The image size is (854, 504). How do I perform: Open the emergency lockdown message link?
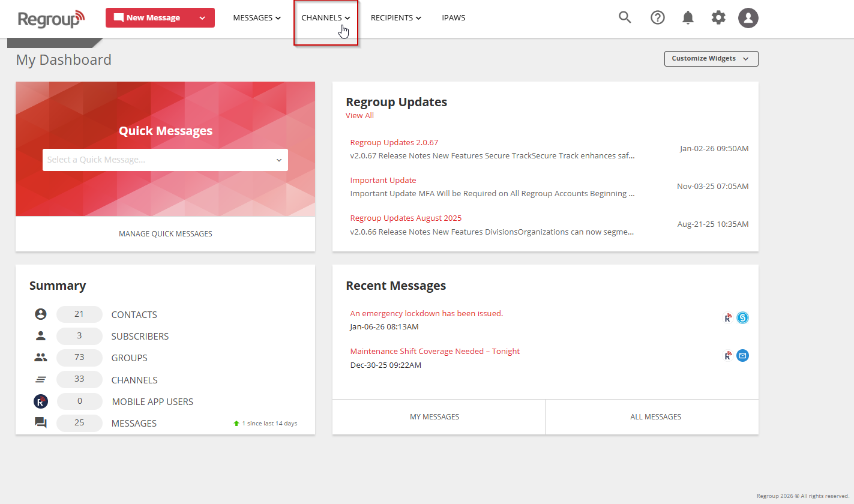pos(427,314)
